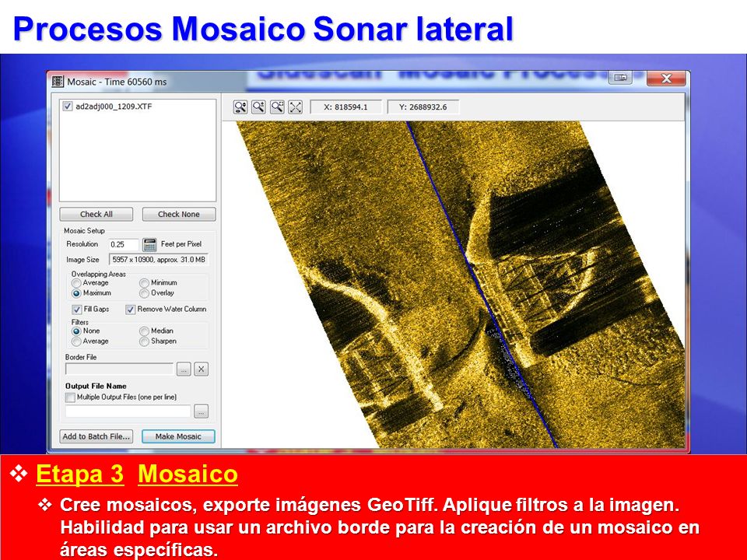The width and height of the screenshot is (747, 560).
Task: Click the X: 818594.1 coordinate readout
Action: (x=345, y=107)
